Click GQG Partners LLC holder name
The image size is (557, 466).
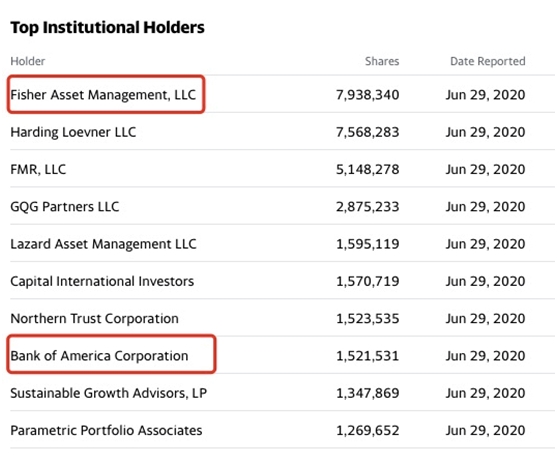tap(65, 207)
